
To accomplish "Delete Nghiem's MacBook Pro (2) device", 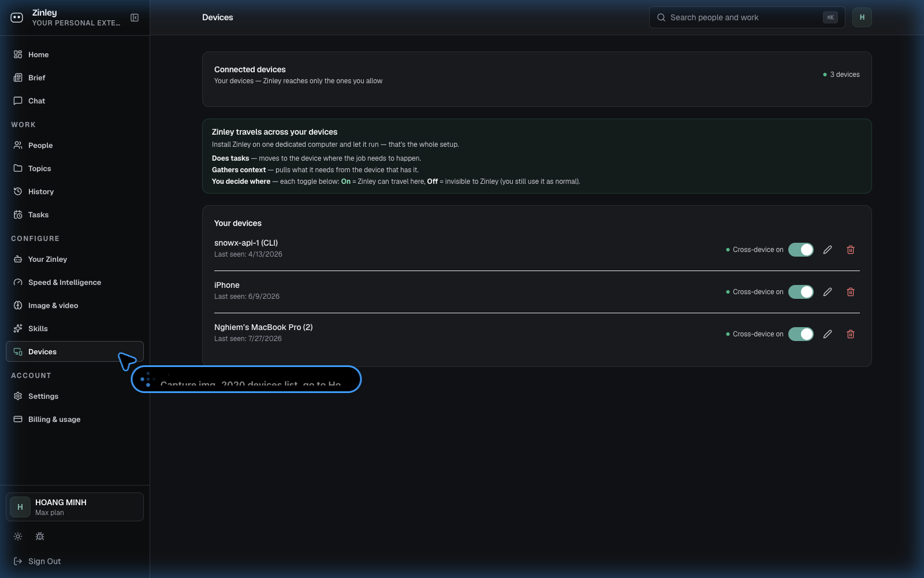I will 851,334.
